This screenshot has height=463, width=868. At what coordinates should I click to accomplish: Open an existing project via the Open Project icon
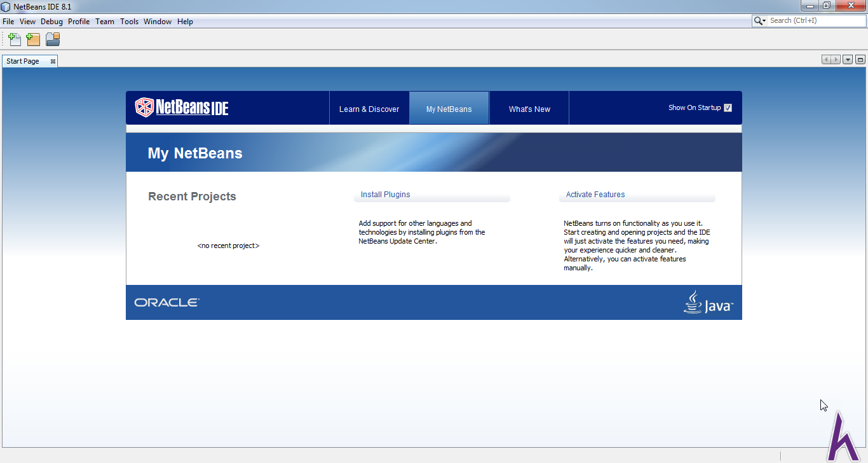pyautogui.click(x=53, y=39)
